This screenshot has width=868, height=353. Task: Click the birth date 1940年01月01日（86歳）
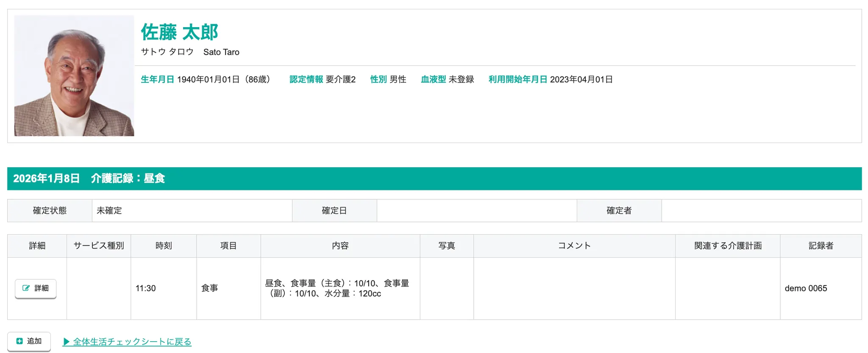[x=225, y=79]
